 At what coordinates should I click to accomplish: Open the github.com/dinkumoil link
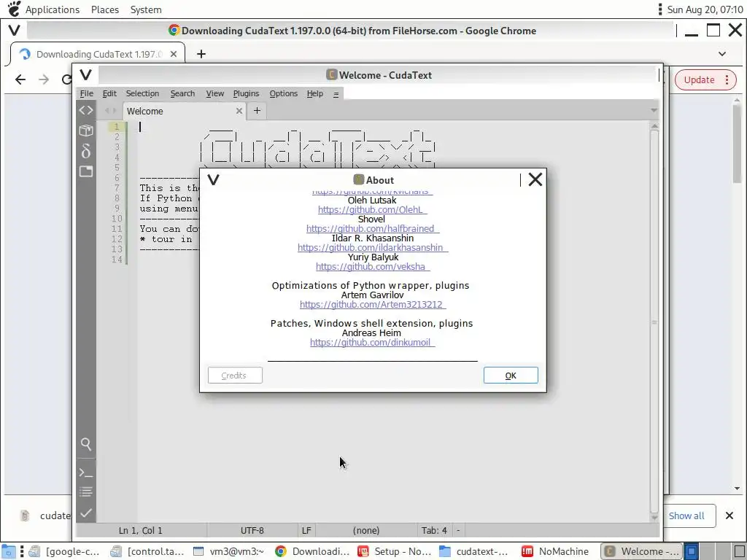tap(372, 343)
